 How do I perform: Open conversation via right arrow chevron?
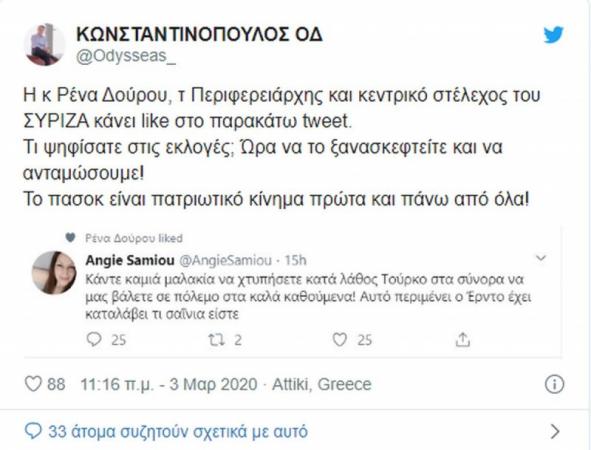555,431
